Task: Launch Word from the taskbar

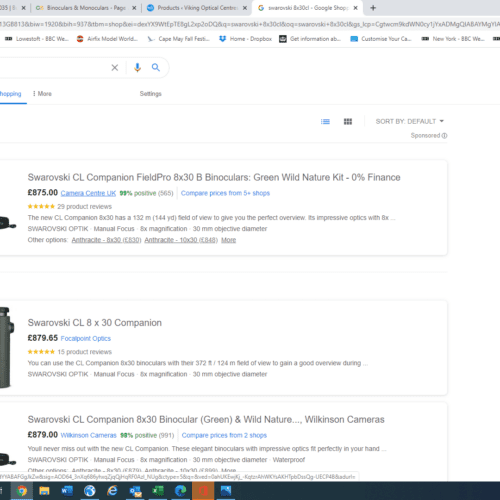Action: [x=67, y=491]
